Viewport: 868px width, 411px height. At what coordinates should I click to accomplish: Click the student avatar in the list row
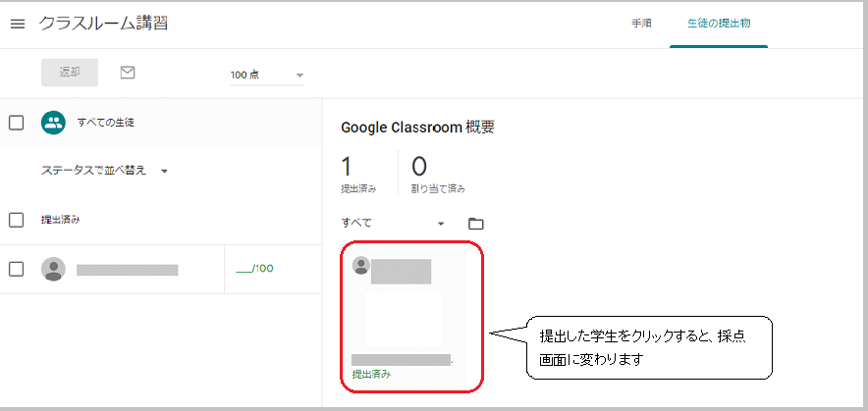coord(53,269)
